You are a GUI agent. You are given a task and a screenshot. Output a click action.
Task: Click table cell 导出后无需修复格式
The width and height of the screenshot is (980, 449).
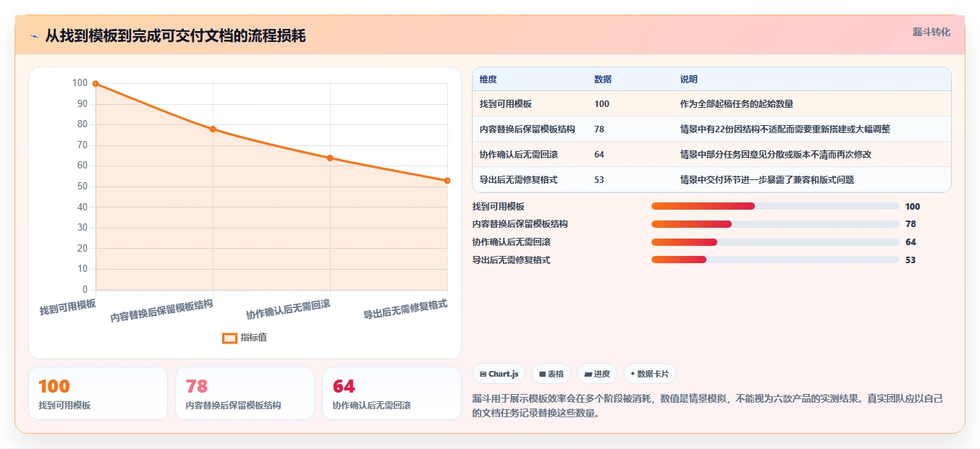point(518,180)
